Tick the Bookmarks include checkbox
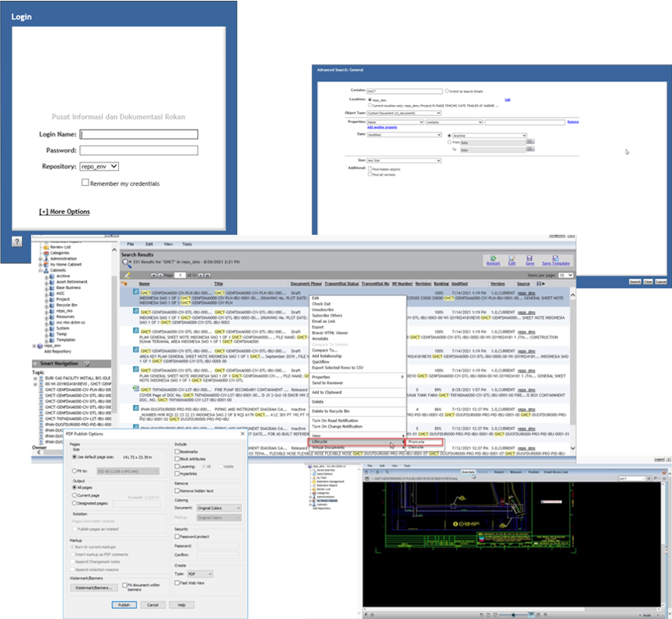This screenshot has width=672, height=619. tap(177, 452)
